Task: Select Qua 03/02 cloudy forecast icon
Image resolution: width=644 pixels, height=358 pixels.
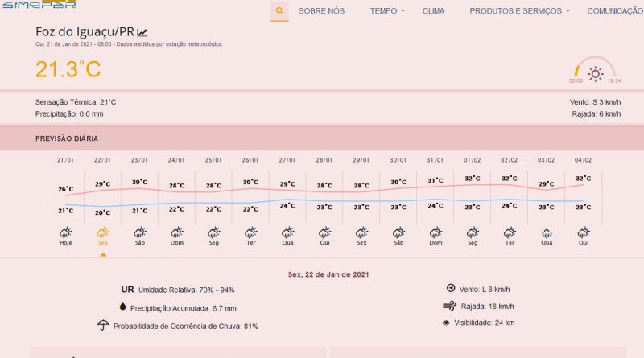Action: [x=547, y=232]
